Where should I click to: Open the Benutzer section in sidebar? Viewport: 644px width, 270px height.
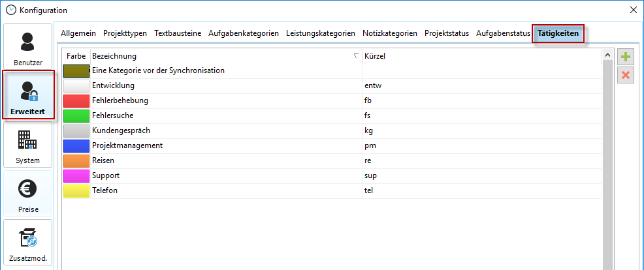pyautogui.click(x=27, y=48)
